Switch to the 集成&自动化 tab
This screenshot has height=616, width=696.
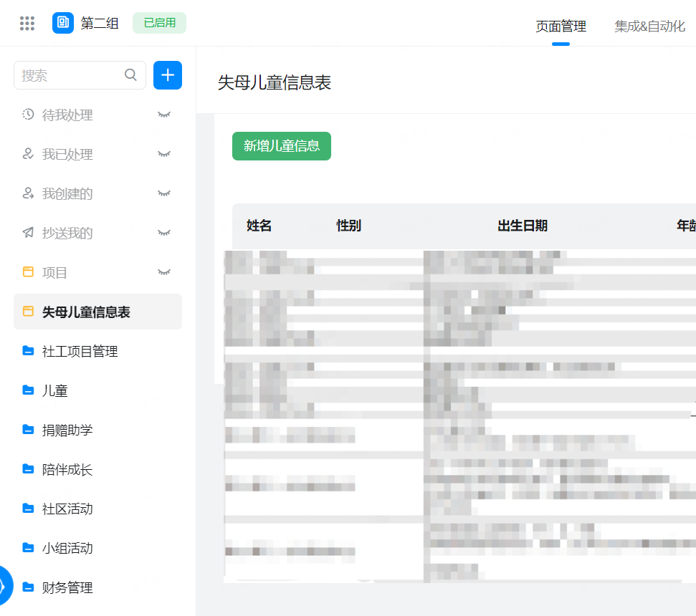[649, 27]
